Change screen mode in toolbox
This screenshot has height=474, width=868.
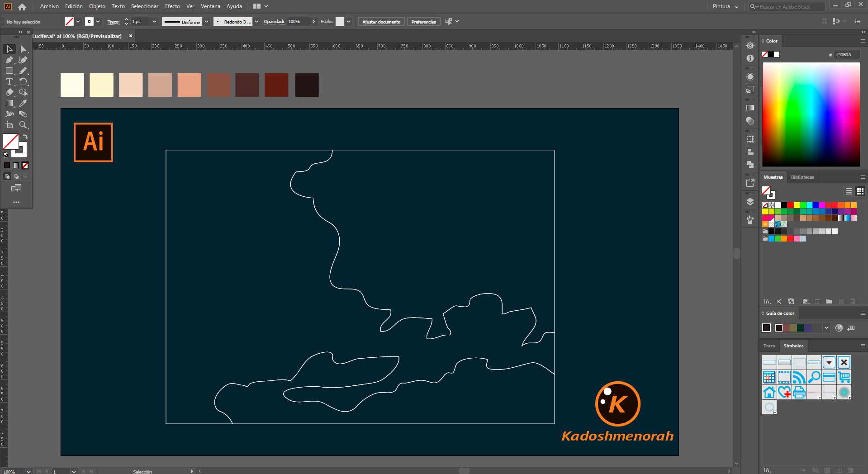[16, 188]
